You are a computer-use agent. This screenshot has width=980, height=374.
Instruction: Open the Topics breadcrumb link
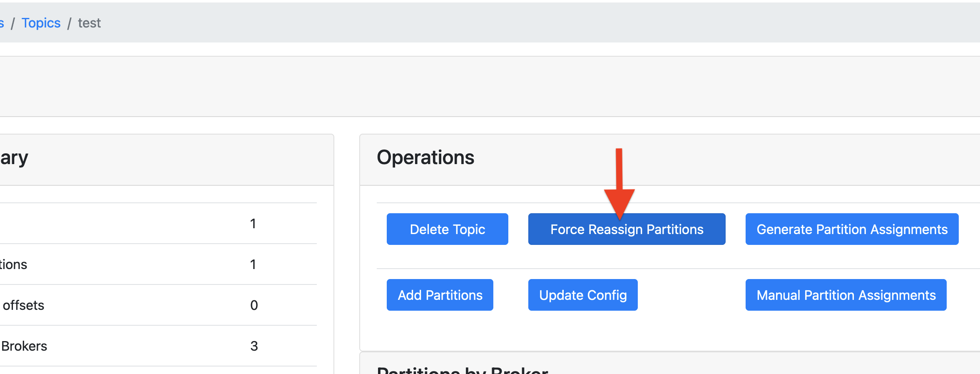pyautogui.click(x=41, y=23)
